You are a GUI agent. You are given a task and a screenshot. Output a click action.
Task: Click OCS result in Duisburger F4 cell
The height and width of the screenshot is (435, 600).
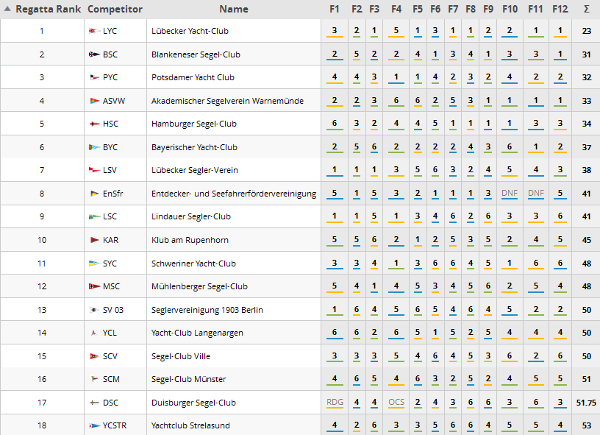point(396,402)
